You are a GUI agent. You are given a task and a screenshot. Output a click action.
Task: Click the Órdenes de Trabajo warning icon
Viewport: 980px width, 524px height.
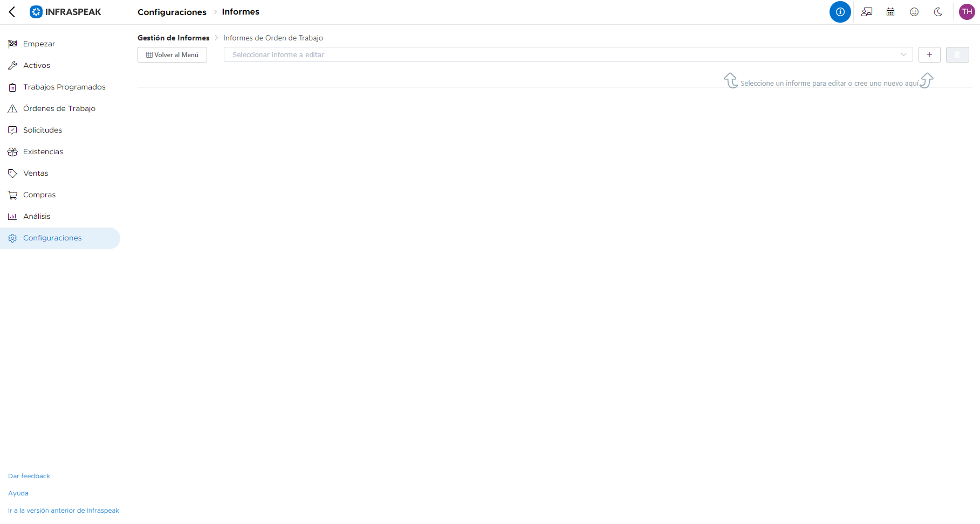coord(12,109)
